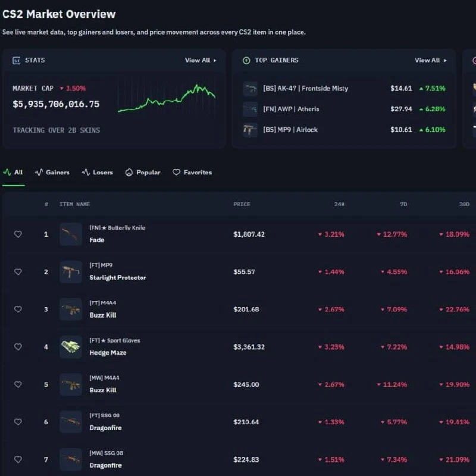The width and height of the screenshot is (476, 476).
Task: Toggle favorite heart for MP9 Starlight Protector
Action: (18, 272)
